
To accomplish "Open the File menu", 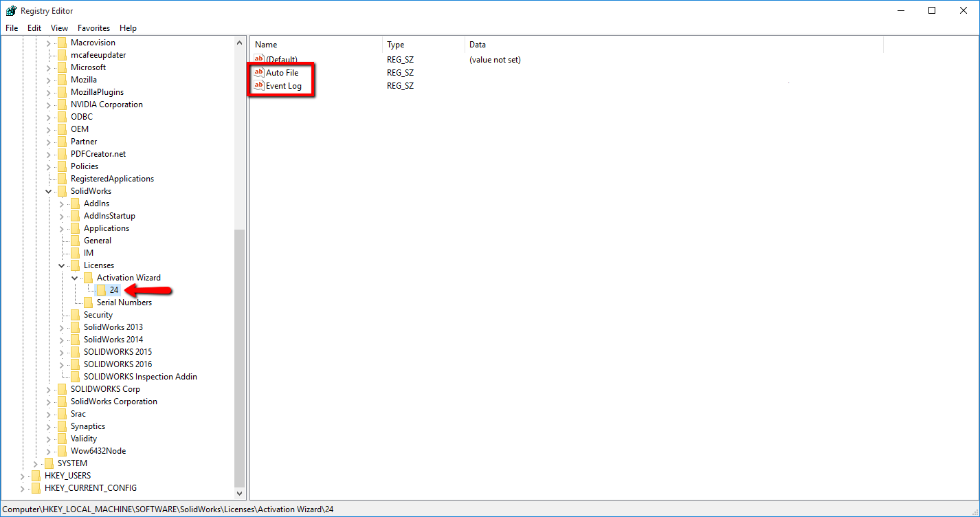I will [x=12, y=28].
